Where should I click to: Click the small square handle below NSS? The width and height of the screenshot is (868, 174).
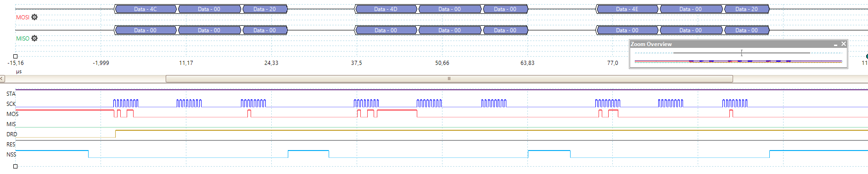(x=15, y=166)
